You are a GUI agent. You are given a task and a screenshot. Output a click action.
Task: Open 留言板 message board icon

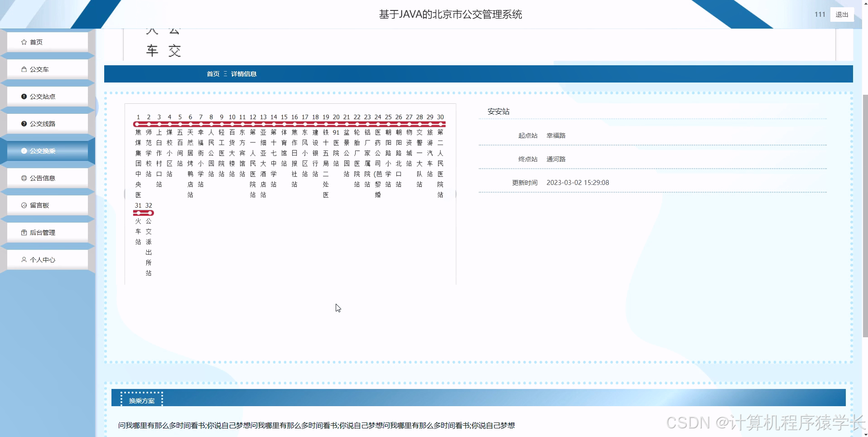(24, 205)
